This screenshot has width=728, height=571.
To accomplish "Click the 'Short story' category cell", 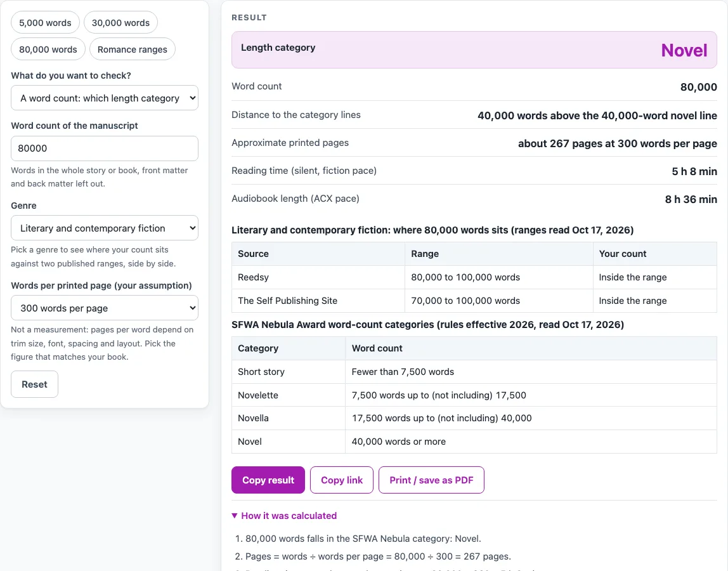I will (x=289, y=372).
